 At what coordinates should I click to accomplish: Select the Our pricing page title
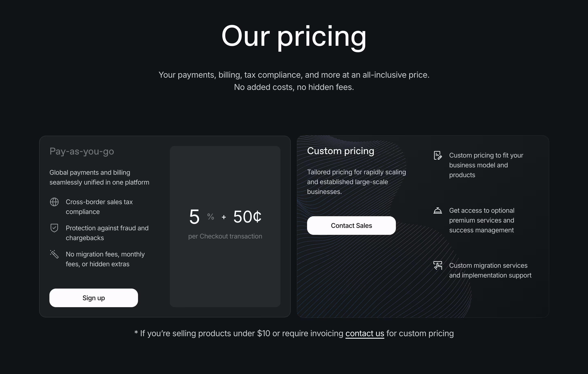click(x=294, y=37)
